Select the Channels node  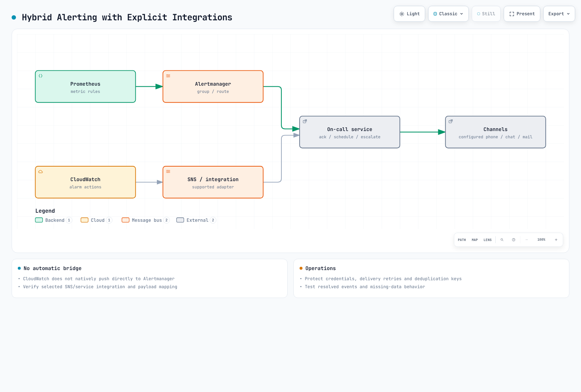click(x=496, y=132)
